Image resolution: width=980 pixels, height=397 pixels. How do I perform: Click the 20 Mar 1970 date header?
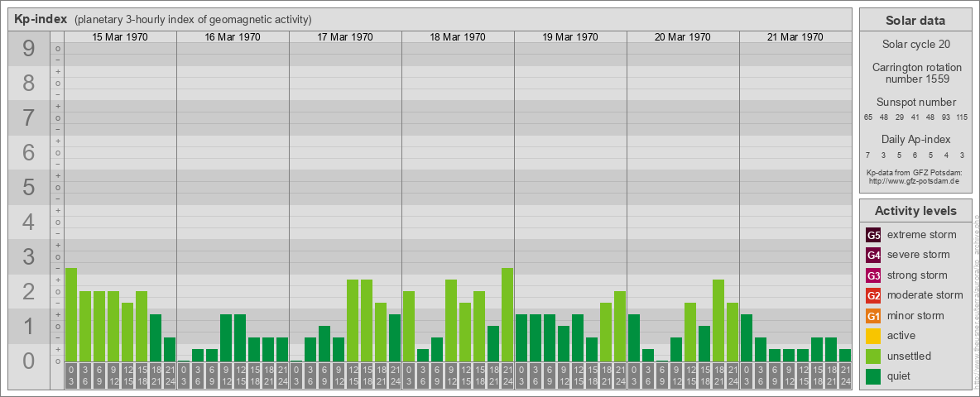[683, 37]
